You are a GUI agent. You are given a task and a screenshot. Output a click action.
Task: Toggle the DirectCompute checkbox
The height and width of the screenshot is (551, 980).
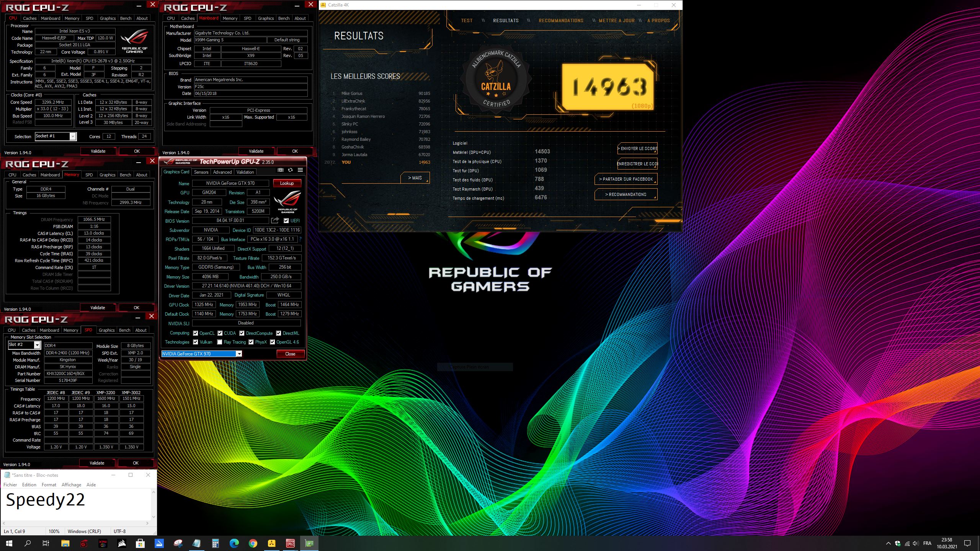[x=242, y=333]
